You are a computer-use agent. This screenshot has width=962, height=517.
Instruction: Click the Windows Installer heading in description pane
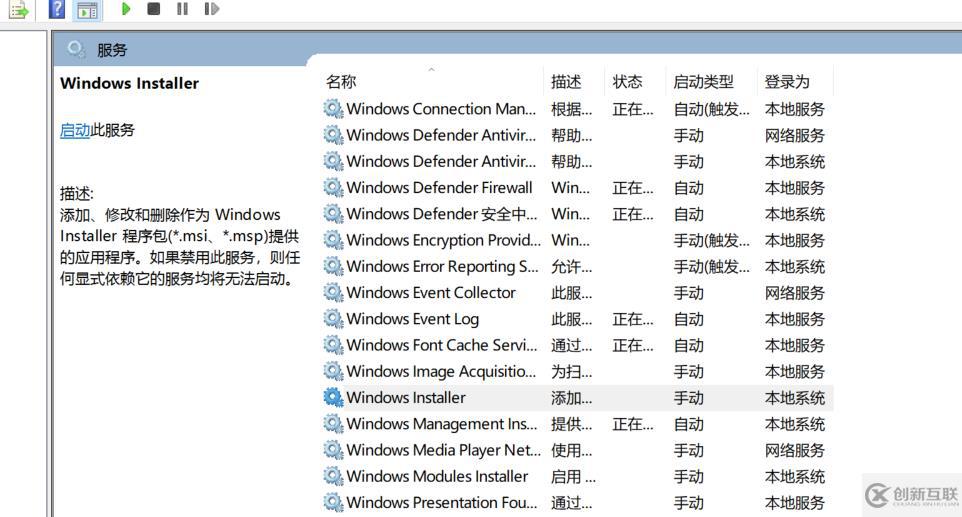click(x=129, y=83)
